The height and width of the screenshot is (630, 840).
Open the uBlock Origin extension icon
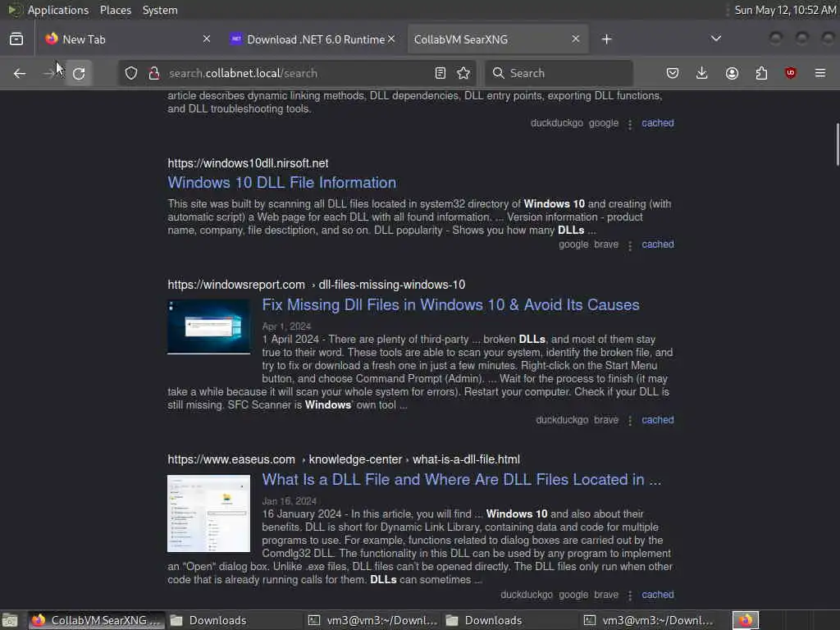791,73
